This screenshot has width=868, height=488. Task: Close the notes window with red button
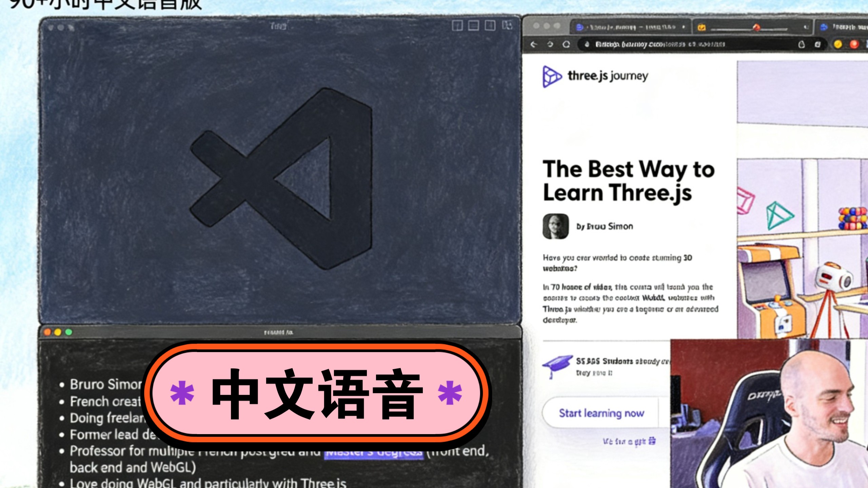coord(47,332)
